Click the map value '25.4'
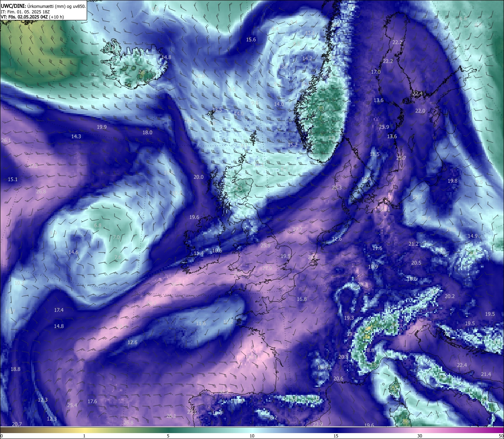The image size is (504, 439). [x=72, y=405]
